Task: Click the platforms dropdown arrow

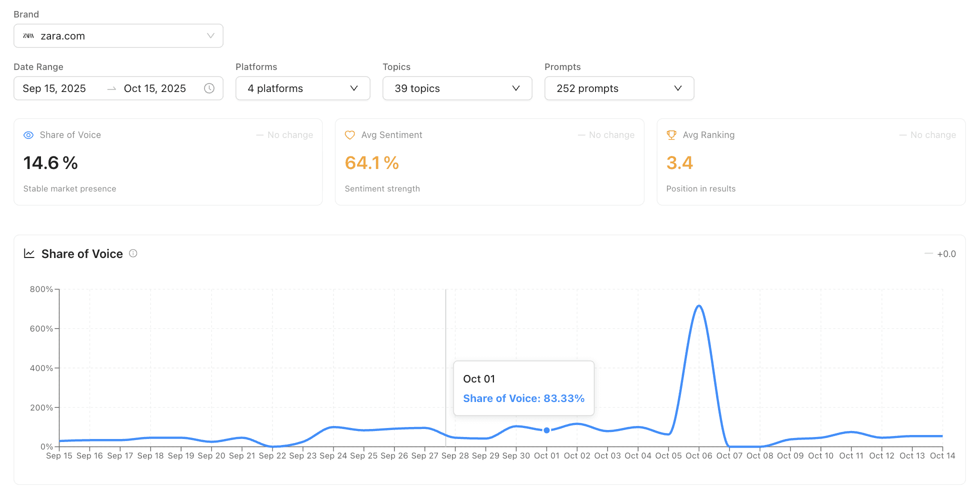Action: pyautogui.click(x=354, y=88)
